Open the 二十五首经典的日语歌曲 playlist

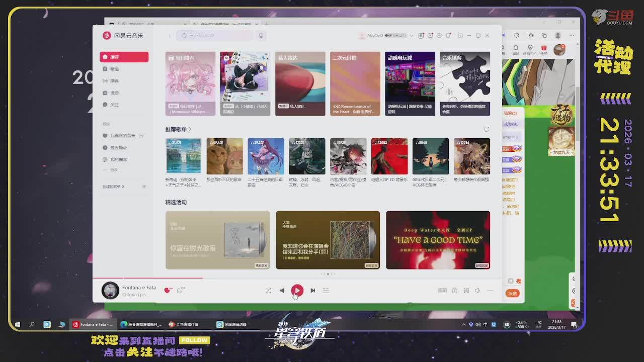point(266,156)
